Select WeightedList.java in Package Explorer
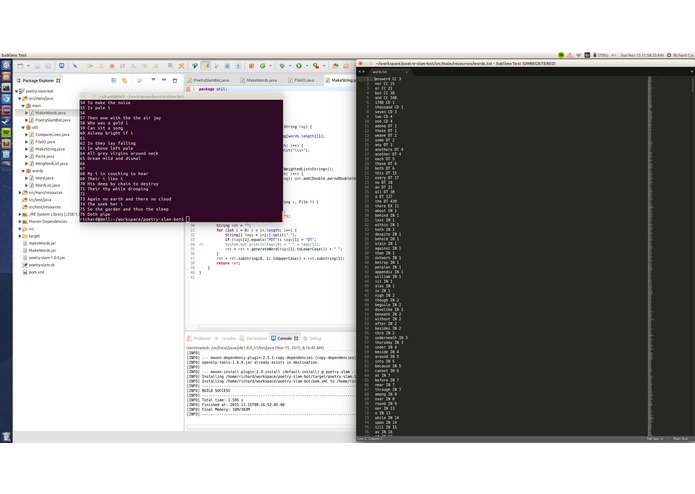 pyautogui.click(x=51, y=163)
